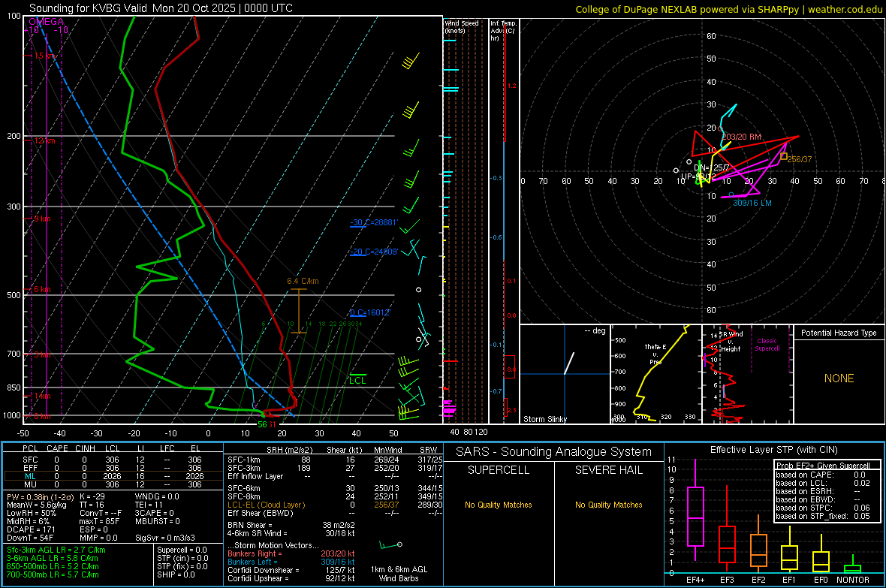Select the highlighted ML parcel row
This screenshot has width=886, height=588.
pyautogui.click(x=113, y=476)
